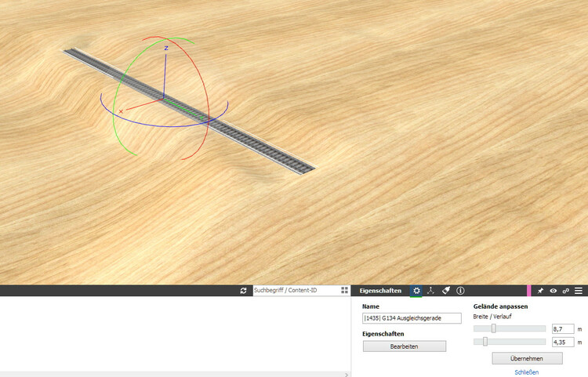Click the Breite slider handle

(494, 328)
